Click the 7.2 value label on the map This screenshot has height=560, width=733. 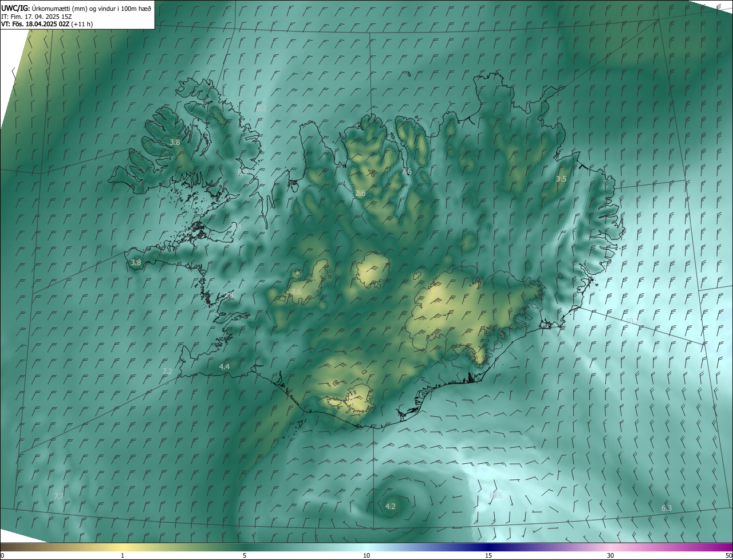click(x=167, y=372)
